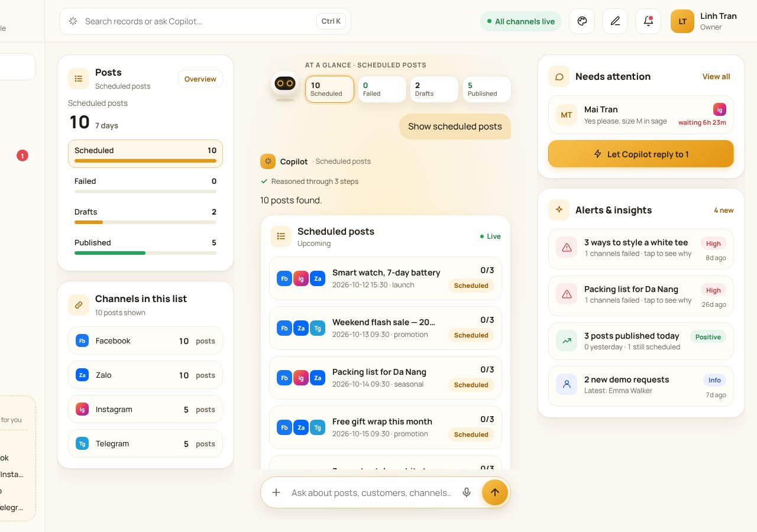Screen dimensions: 757x532
Task: Click the Copilot sparkle avatar above the reply
Action: (x=268, y=161)
